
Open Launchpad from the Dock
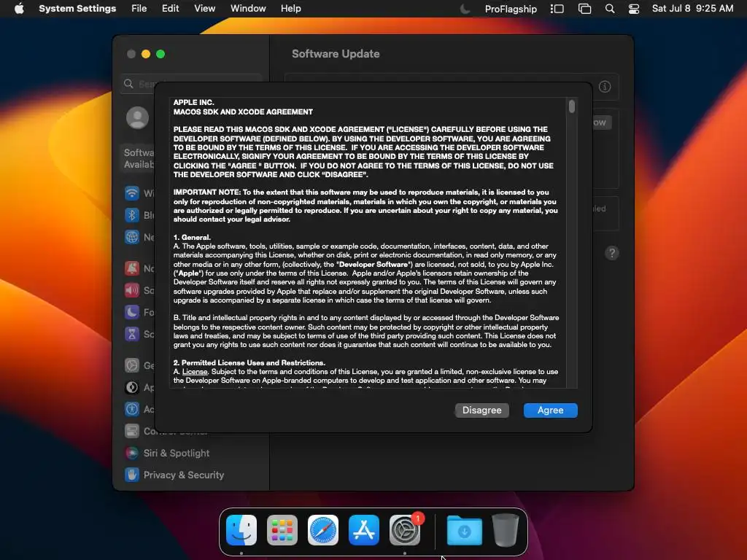pos(282,530)
